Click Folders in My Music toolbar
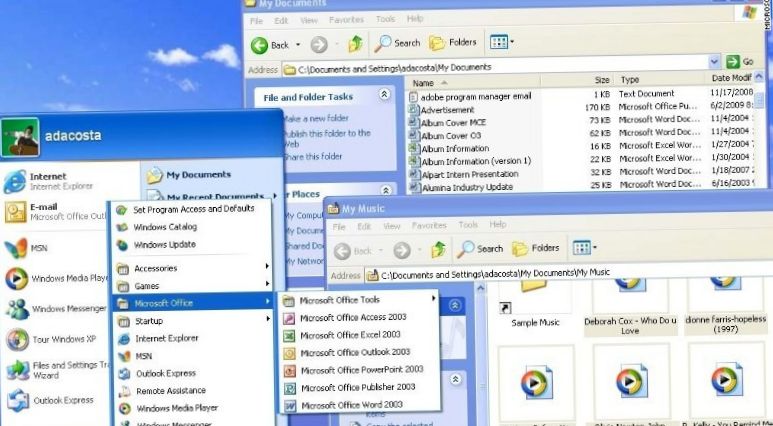This screenshot has height=426, width=773. (x=536, y=248)
